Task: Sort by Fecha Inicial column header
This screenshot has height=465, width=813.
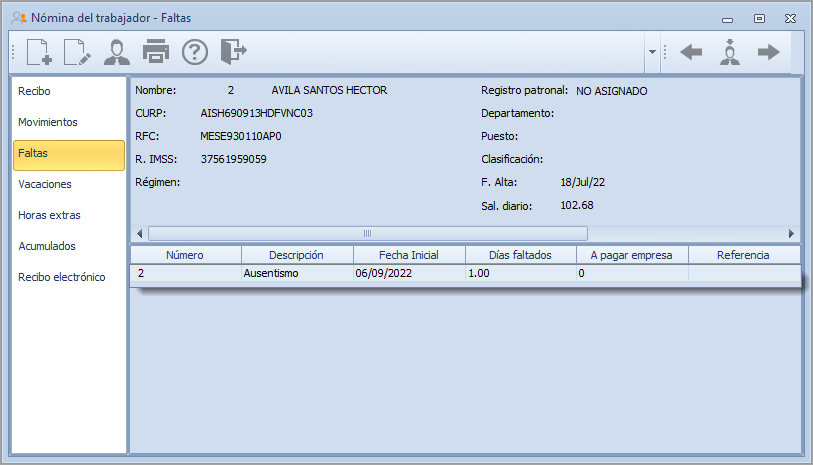Action: click(409, 255)
